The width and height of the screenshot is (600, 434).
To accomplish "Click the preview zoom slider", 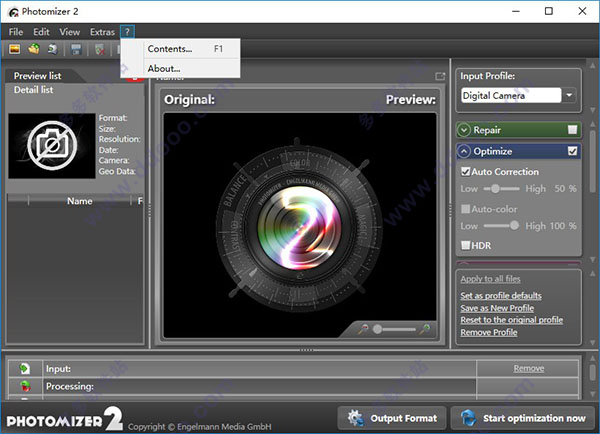I will pos(394,329).
